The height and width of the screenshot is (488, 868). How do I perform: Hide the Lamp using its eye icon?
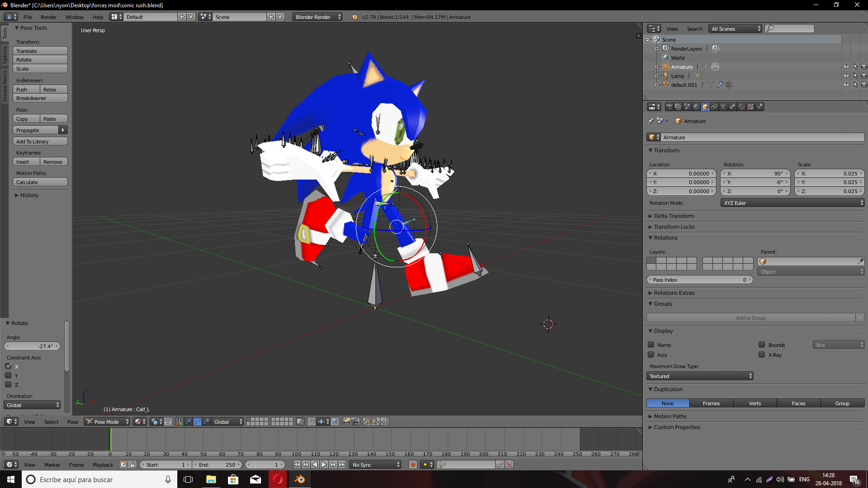pyautogui.click(x=846, y=76)
